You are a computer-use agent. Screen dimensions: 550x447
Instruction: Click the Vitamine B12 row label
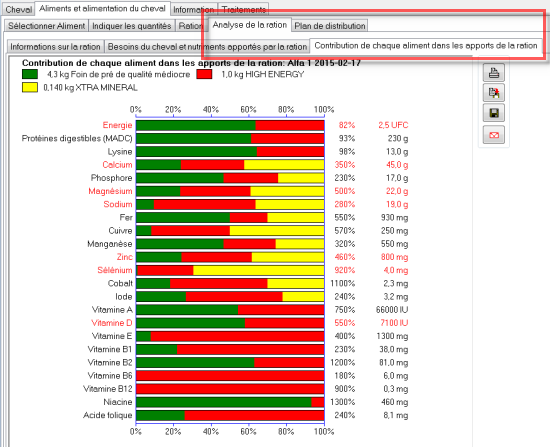tap(108, 389)
